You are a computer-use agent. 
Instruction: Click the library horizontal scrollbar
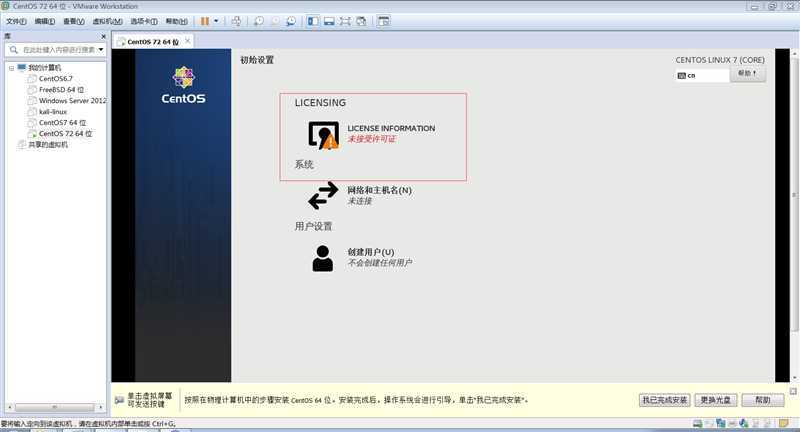55,408
